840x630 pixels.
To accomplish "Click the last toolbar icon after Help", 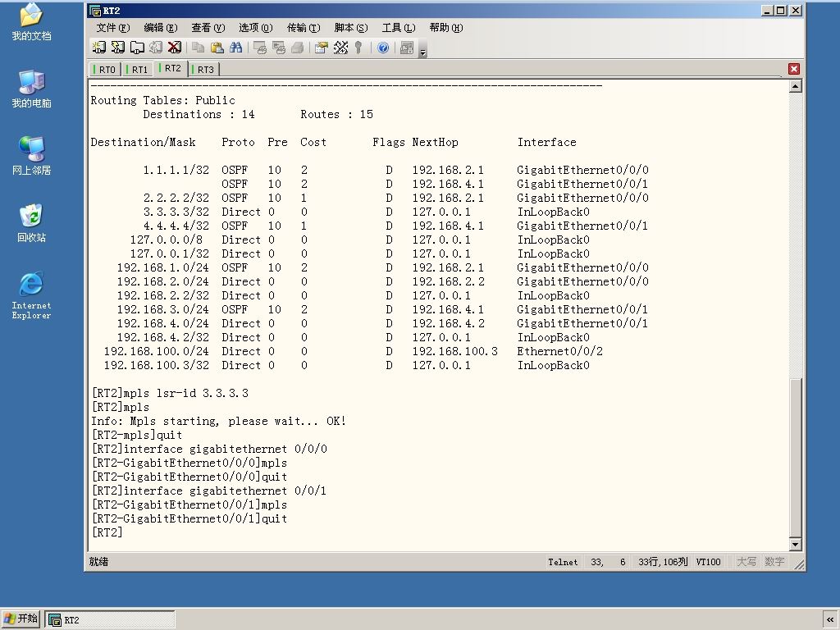I will pyautogui.click(x=407, y=48).
